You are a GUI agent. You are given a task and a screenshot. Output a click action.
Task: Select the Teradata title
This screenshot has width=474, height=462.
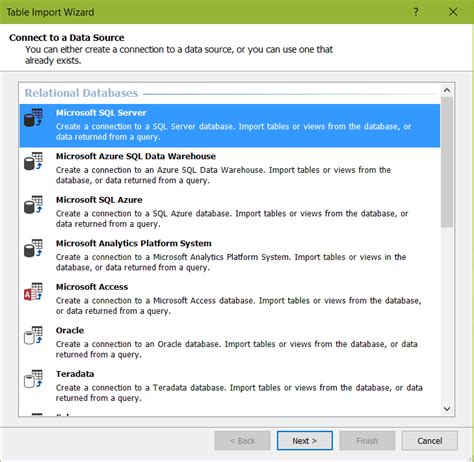[x=75, y=374]
